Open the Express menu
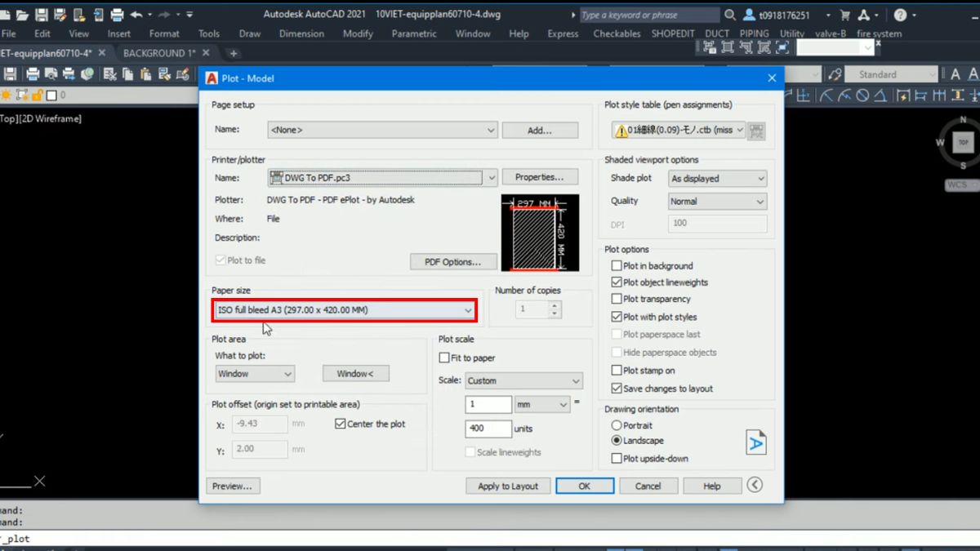Screen dimensions: 980x551 point(563,33)
